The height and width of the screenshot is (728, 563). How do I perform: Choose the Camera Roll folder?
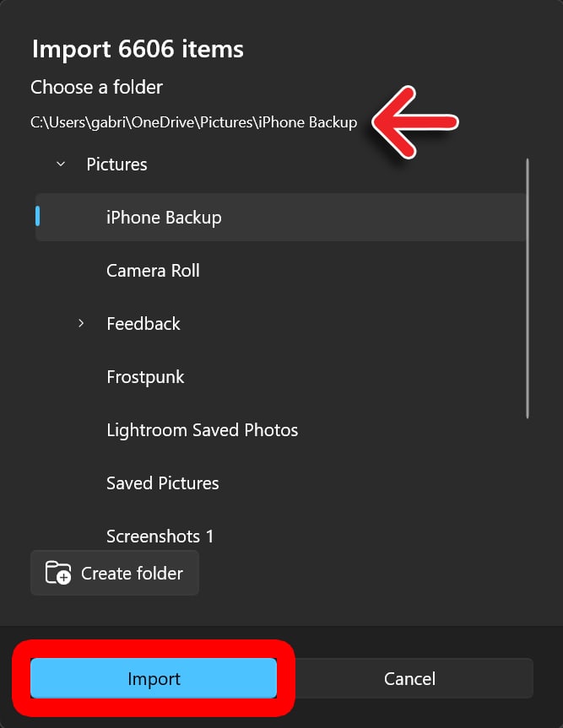(153, 271)
